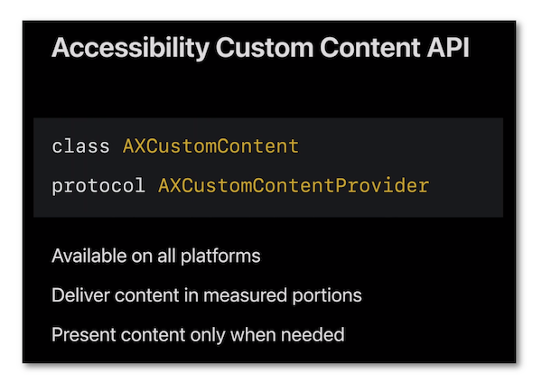Click the word "portions" in the second bullet
The width and height of the screenshot is (542, 392).
tap(329, 295)
